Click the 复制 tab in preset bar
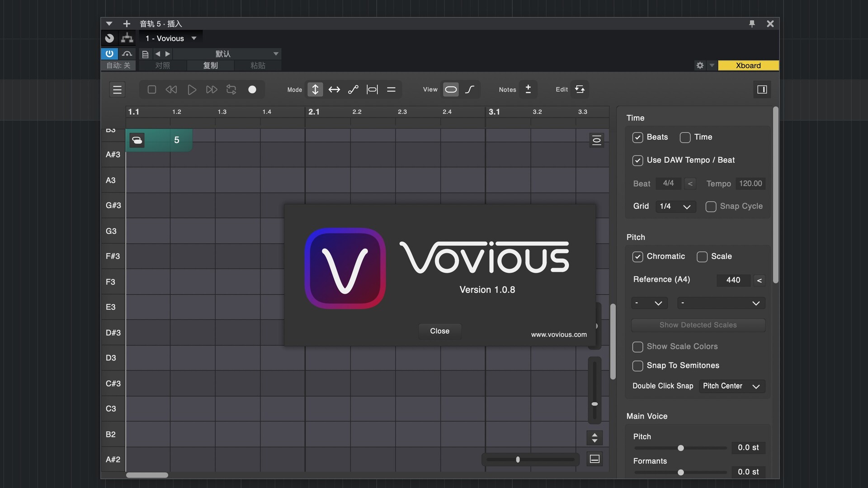868x488 pixels. [x=210, y=66]
